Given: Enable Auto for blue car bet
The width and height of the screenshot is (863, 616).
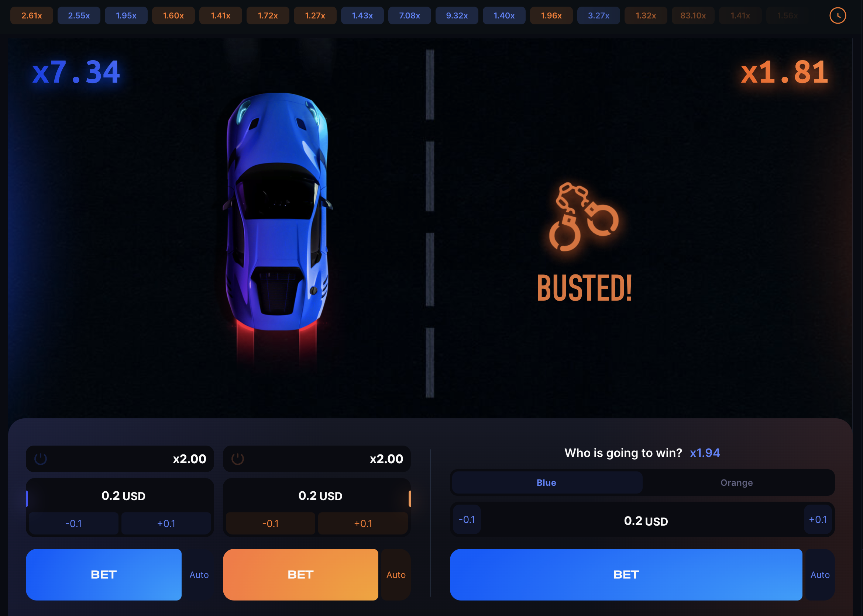Looking at the screenshot, I should [199, 575].
